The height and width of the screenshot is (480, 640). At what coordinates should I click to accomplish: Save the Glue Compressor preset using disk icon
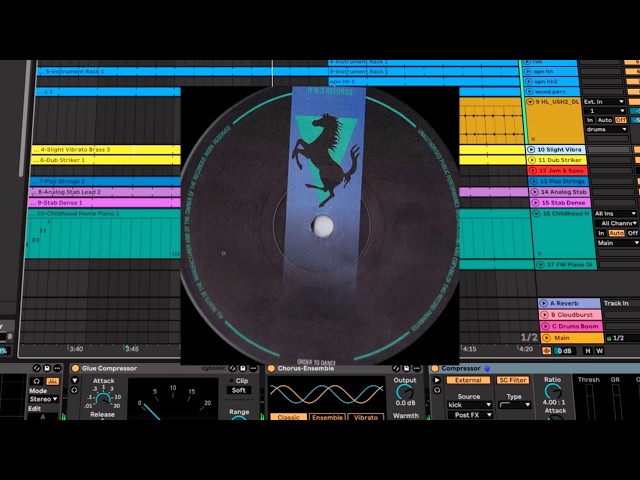coord(243,368)
